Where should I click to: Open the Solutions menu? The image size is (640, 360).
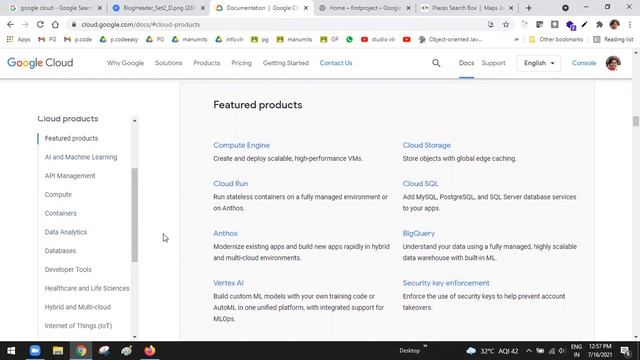tap(169, 63)
